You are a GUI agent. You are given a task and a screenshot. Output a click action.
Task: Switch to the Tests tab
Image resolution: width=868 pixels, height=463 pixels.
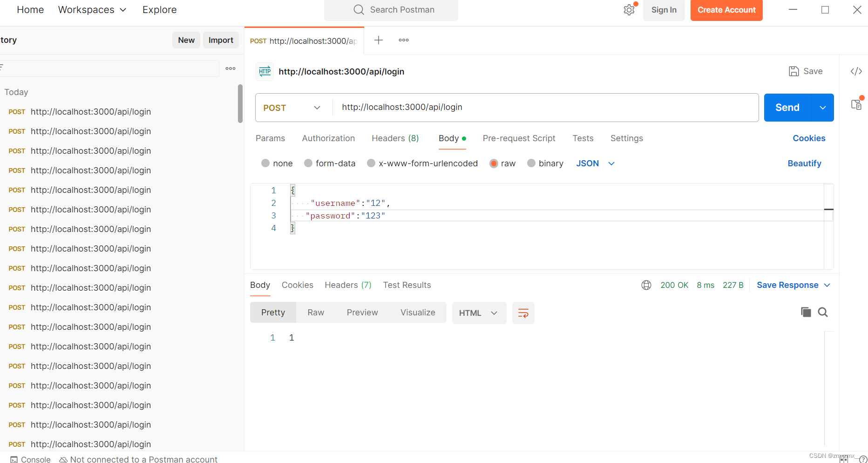[583, 138]
